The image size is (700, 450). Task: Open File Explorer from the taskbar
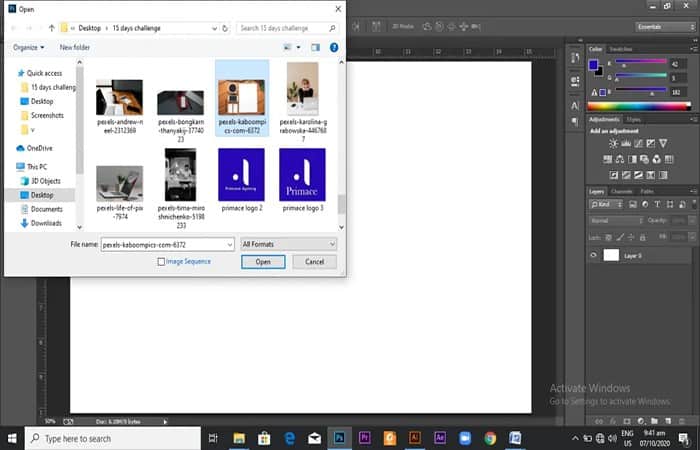tap(239, 438)
